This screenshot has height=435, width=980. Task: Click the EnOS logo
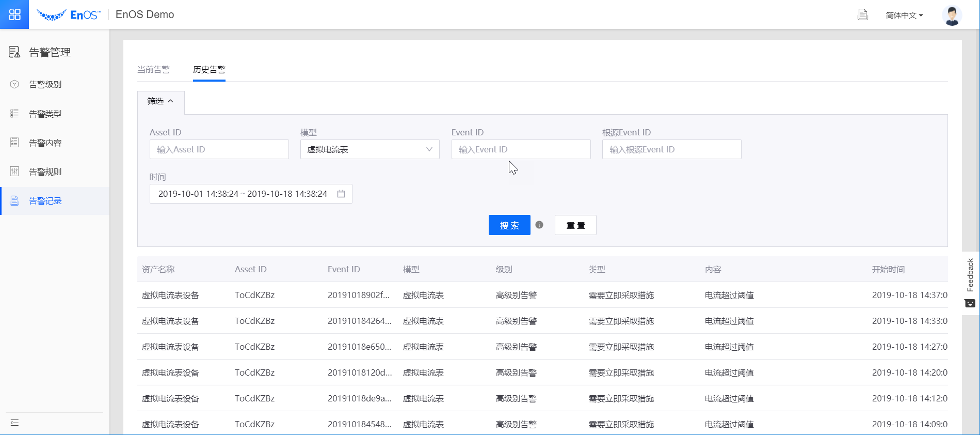click(69, 15)
